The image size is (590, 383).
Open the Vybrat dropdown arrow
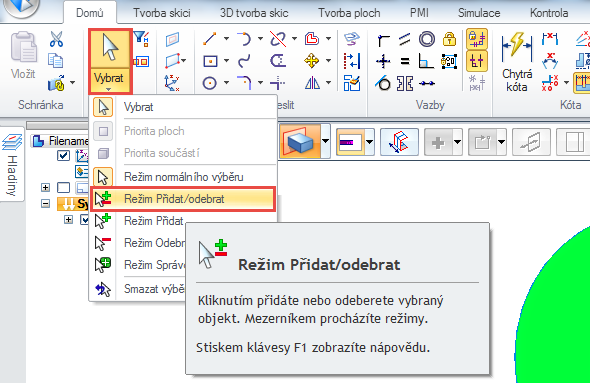tap(109, 90)
